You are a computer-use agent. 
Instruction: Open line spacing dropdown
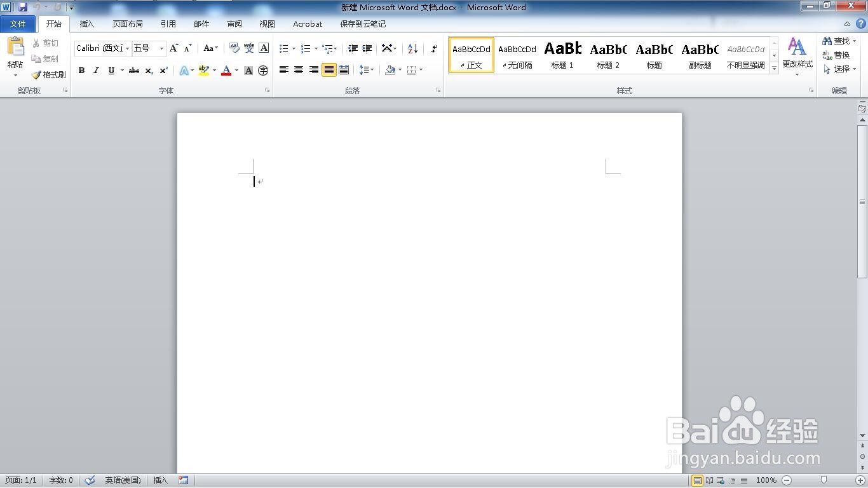pyautogui.click(x=367, y=70)
